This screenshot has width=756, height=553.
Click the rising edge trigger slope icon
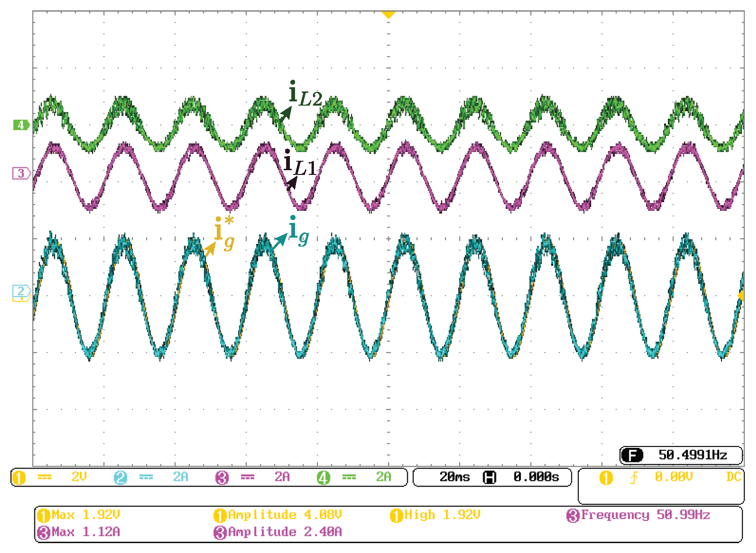[x=634, y=478]
